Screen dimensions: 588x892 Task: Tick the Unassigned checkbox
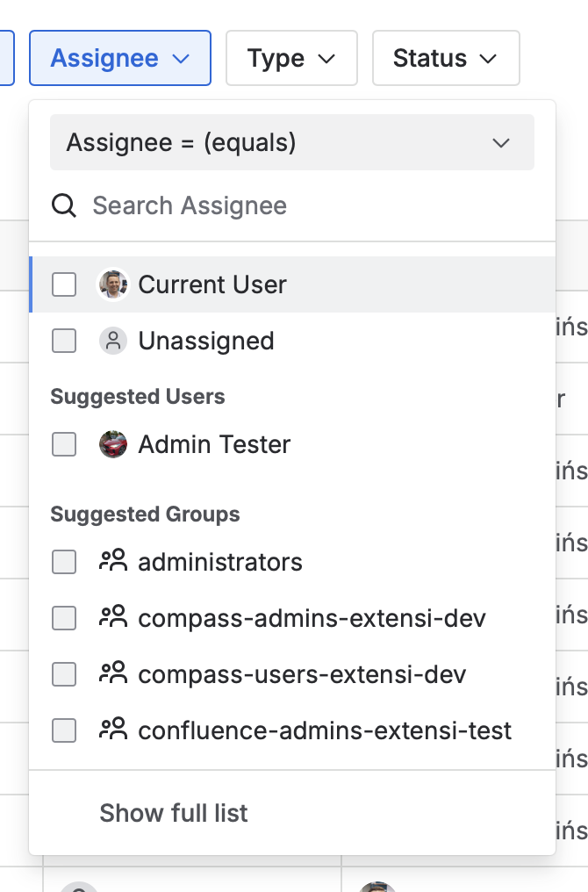coord(64,341)
